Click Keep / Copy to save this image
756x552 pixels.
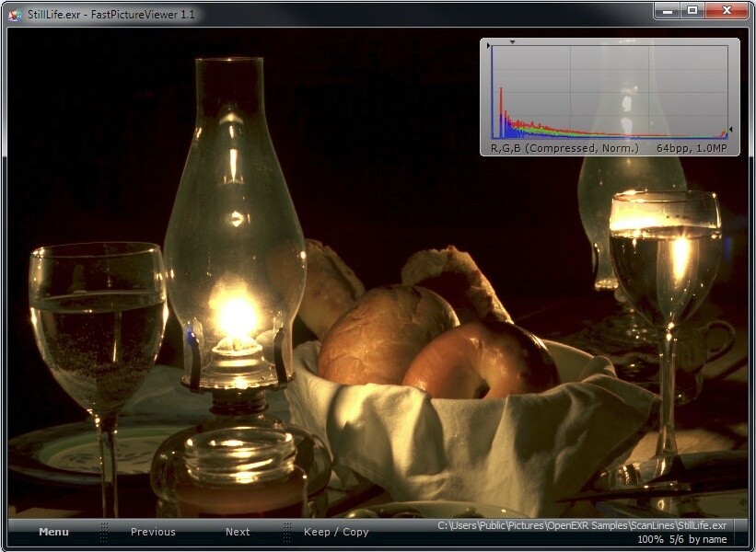336,532
